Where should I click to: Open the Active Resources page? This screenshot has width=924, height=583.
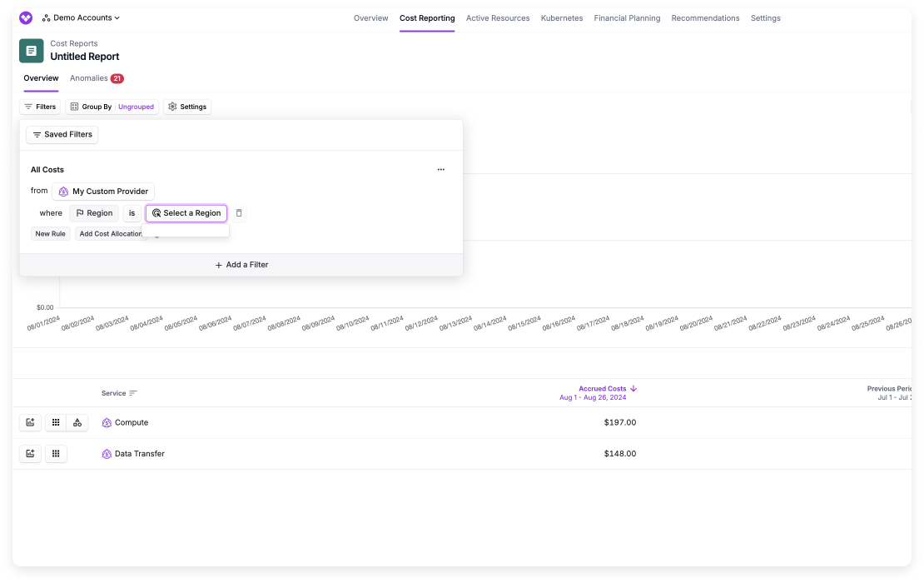tap(498, 18)
